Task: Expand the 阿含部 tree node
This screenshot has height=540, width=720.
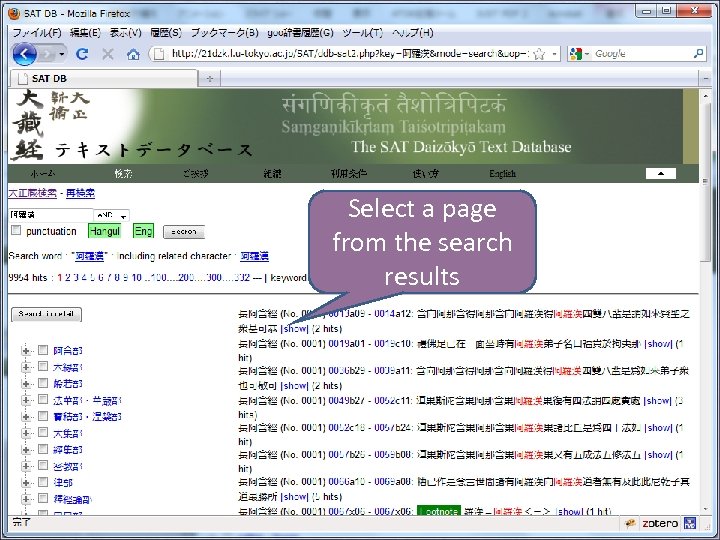Action: (x=26, y=351)
